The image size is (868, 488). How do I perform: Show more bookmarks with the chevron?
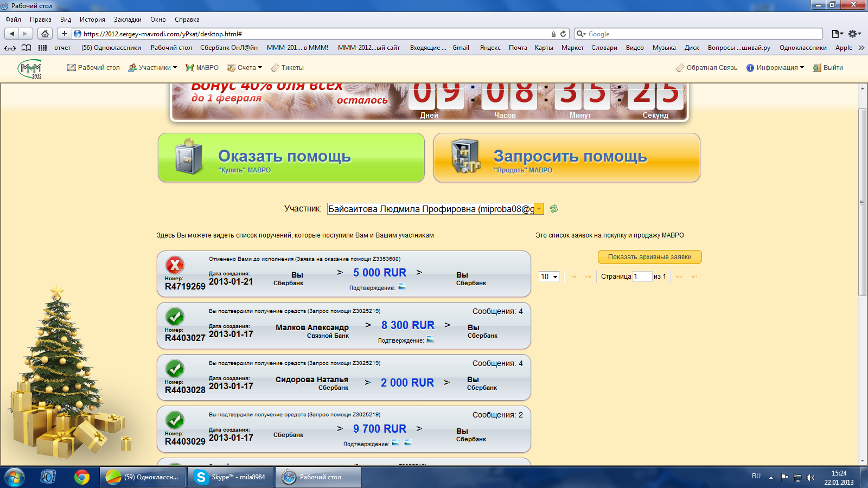(861, 48)
